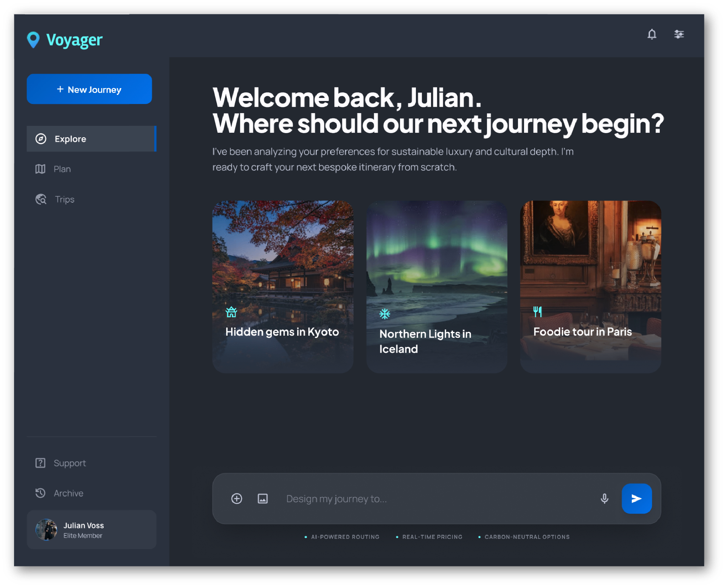The width and height of the screenshot is (726, 588).
Task: Open Hidden gems in Kyoto card
Action: (283, 287)
